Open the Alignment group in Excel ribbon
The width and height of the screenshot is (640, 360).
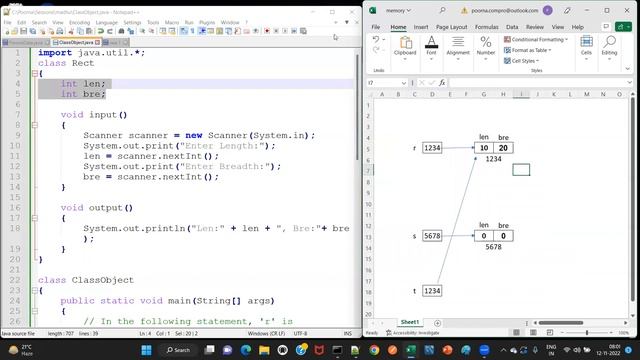click(x=458, y=48)
